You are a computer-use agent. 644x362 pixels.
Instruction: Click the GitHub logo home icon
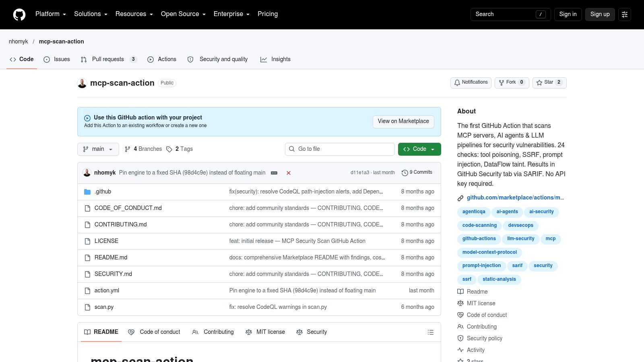coord(19,14)
